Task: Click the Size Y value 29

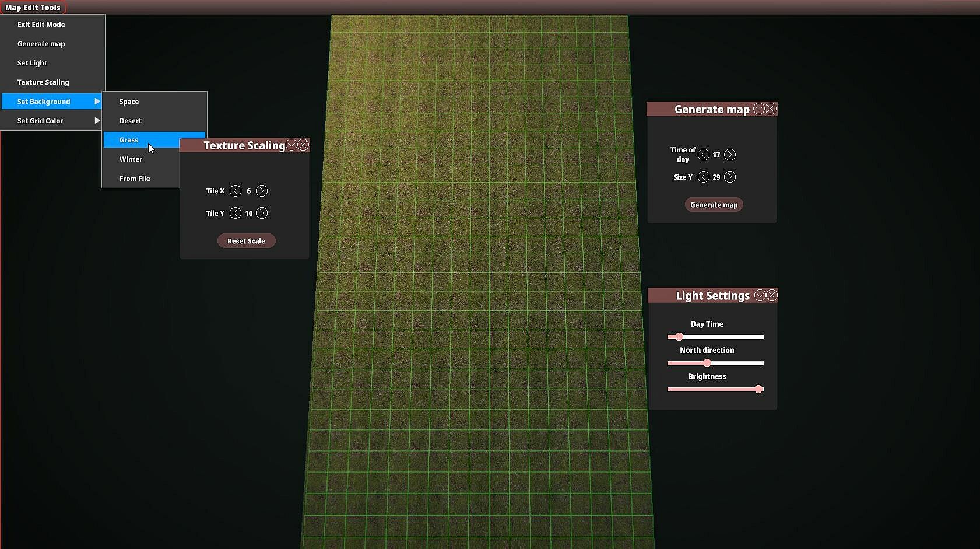Action: [716, 177]
